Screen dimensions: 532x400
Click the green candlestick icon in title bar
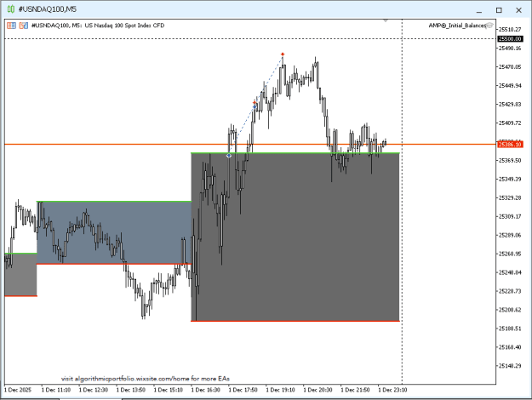(x=11, y=9)
